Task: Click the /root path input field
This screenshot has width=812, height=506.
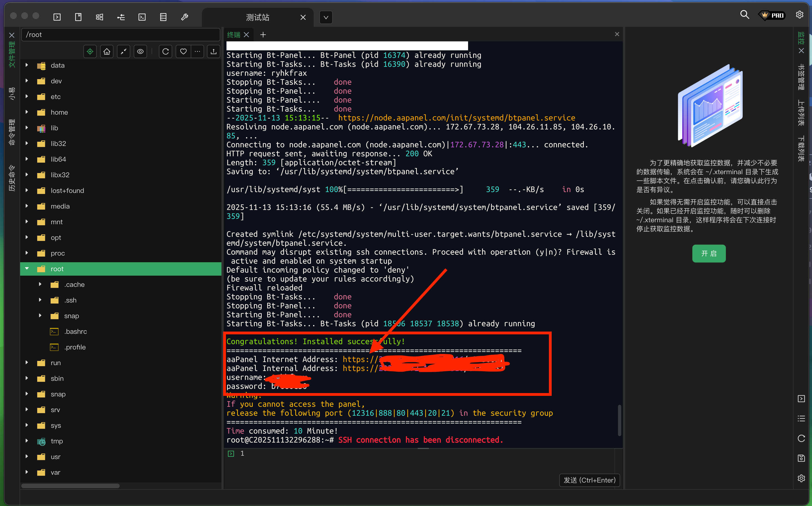Action: [x=121, y=35]
